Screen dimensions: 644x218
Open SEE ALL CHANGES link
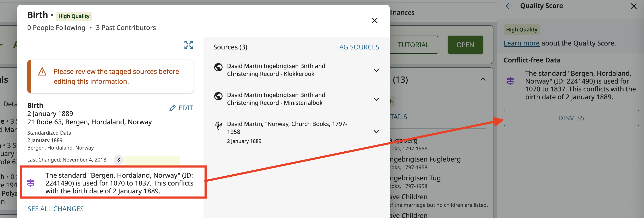point(55,209)
